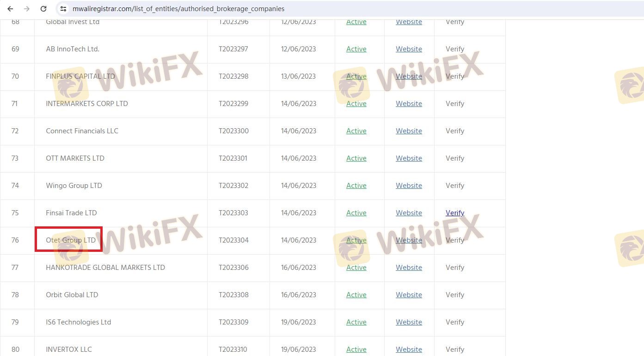
Task: Go forward to the next page
Action: click(27, 9)
